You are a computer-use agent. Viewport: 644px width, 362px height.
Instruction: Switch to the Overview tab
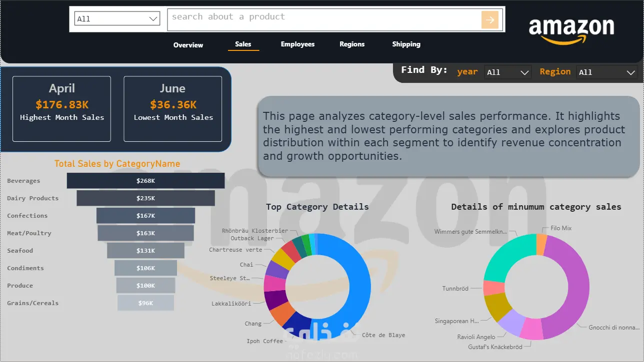pos(188,45)
